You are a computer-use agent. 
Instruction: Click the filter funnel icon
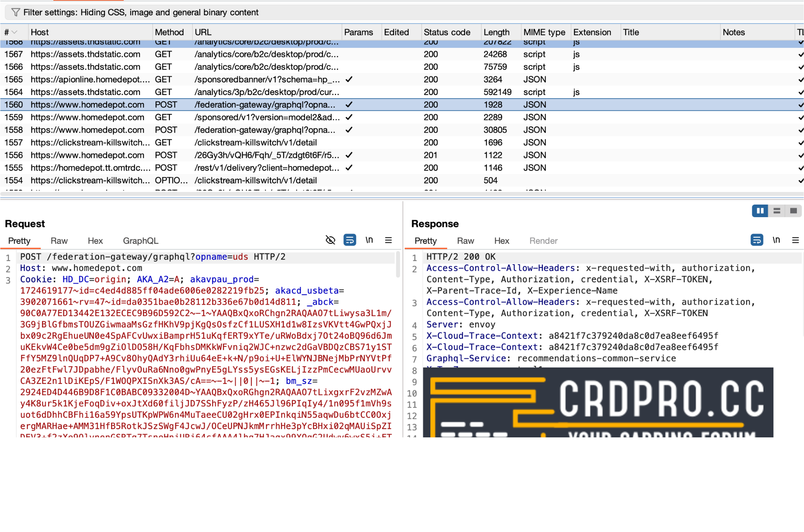pyautogui.click(x=15, y=12)
